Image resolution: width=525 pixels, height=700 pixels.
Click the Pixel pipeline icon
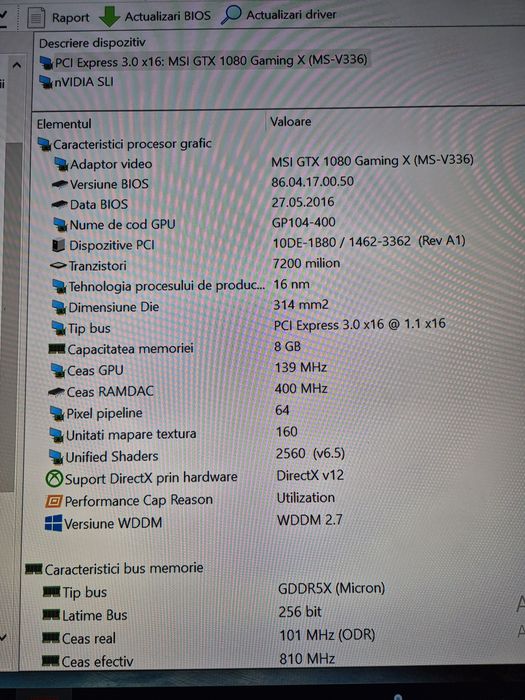[57, 413]
